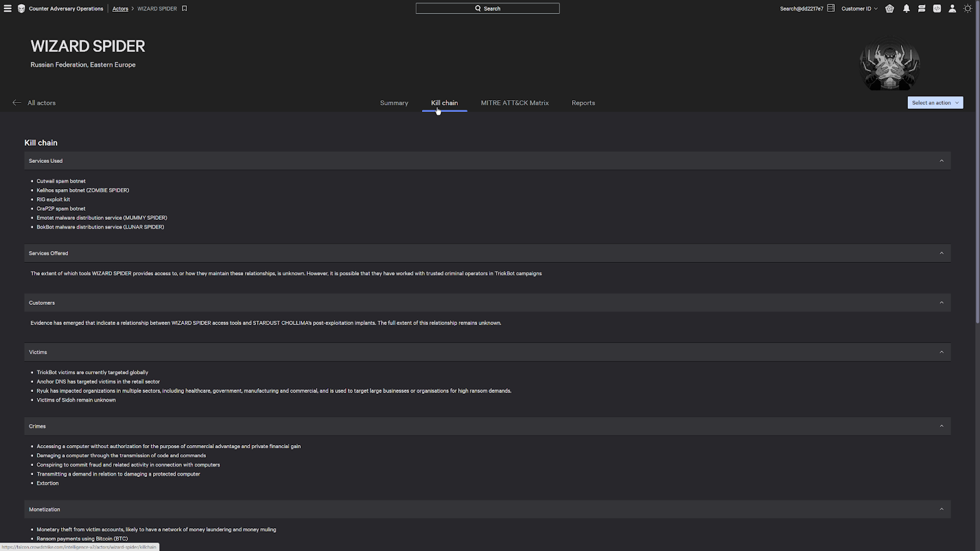The height and width of the screenshot is (551, 980).
Task: Open the code API icon
Action: (937, 9)
